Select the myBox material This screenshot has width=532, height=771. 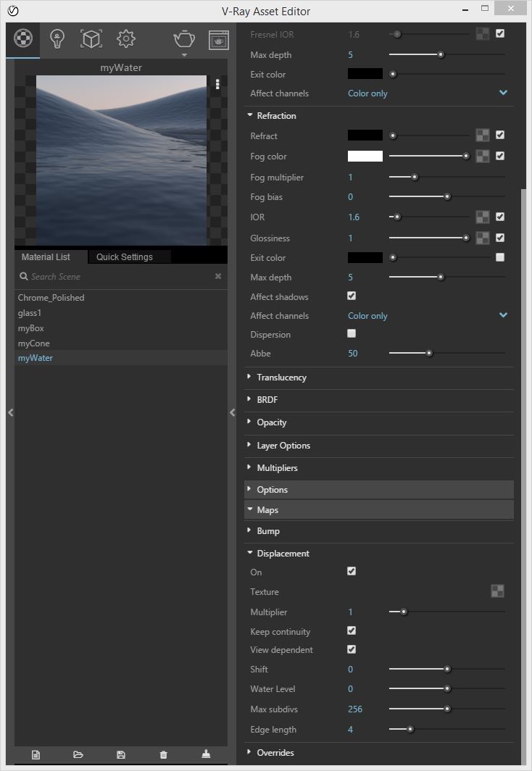[121, 328]
